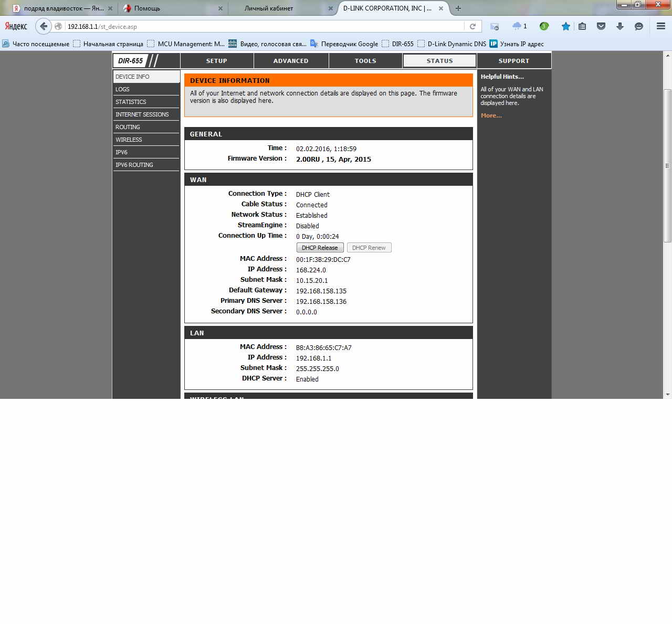672x624 pixels.
Task: Open 'Переводчик Google' bookmark
Action: [x=344, y=44]
